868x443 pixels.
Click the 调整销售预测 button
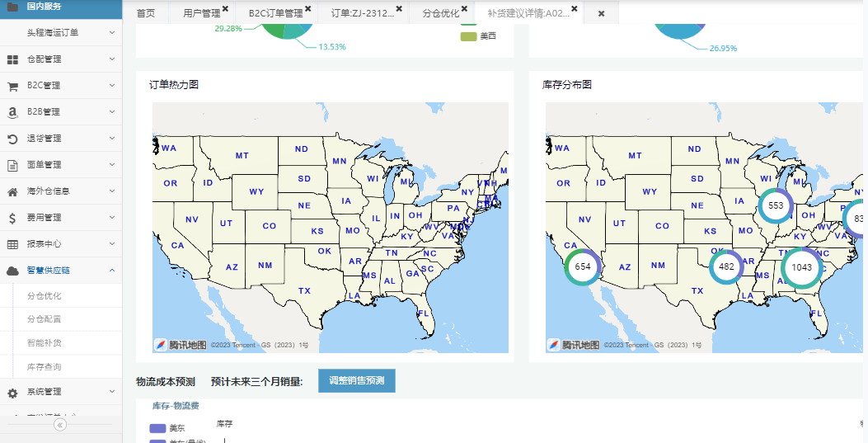[356, 381]
